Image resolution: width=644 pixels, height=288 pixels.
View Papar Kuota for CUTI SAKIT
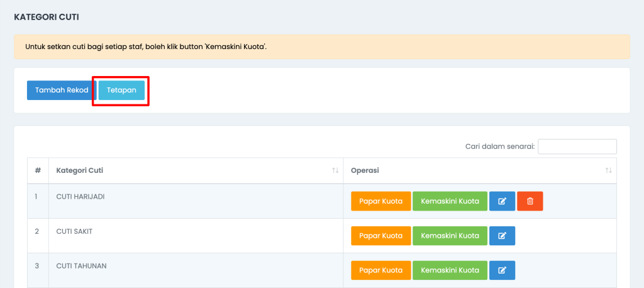pos(380,236)
